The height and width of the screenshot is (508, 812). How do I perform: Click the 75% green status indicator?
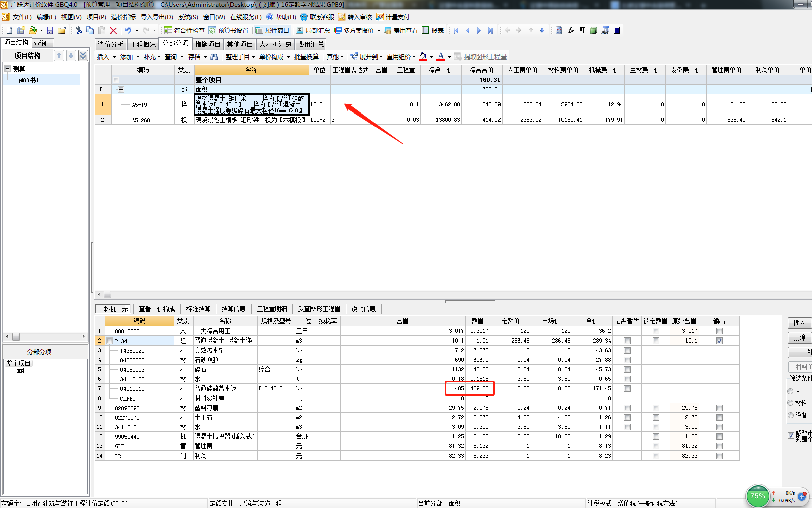click(x=758, y=496)
